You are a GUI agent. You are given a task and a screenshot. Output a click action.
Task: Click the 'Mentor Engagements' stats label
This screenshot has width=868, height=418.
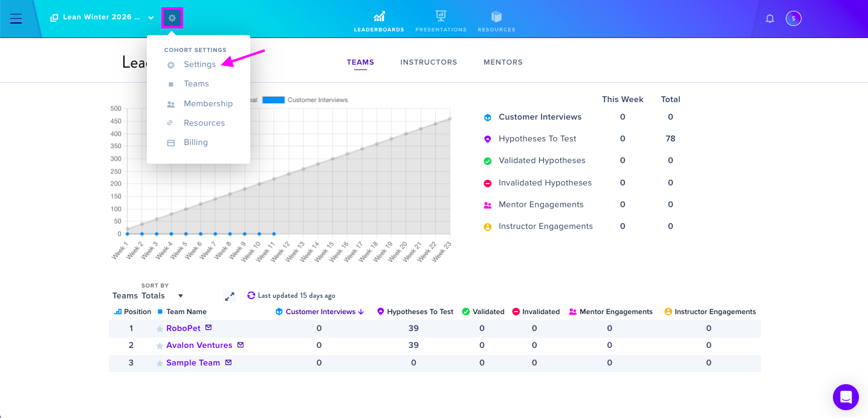541,205
